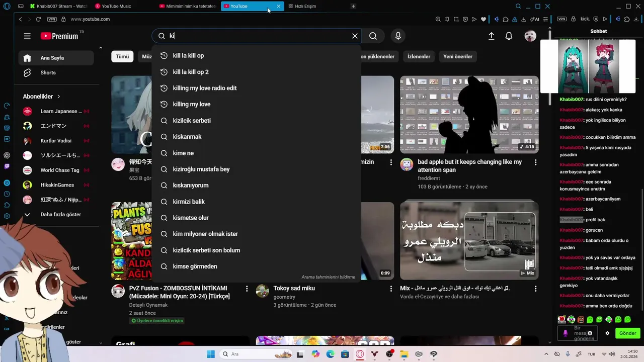
Task: Open Twitch in Opera sidebar
Action: (7, 166)
